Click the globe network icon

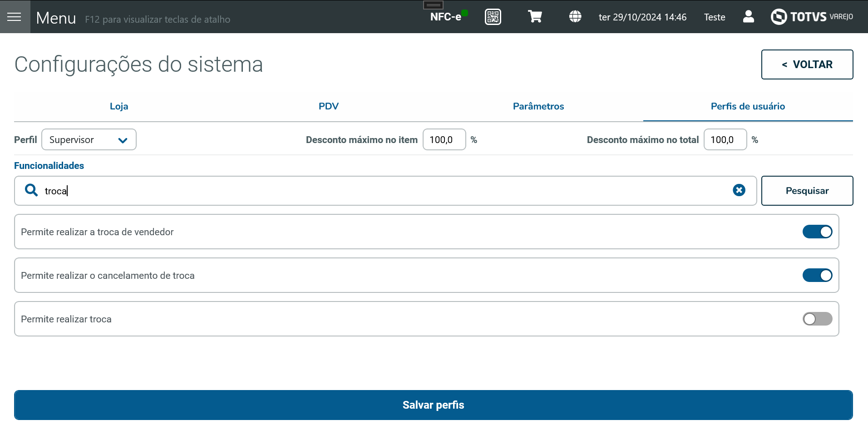[x=575, y=17]
